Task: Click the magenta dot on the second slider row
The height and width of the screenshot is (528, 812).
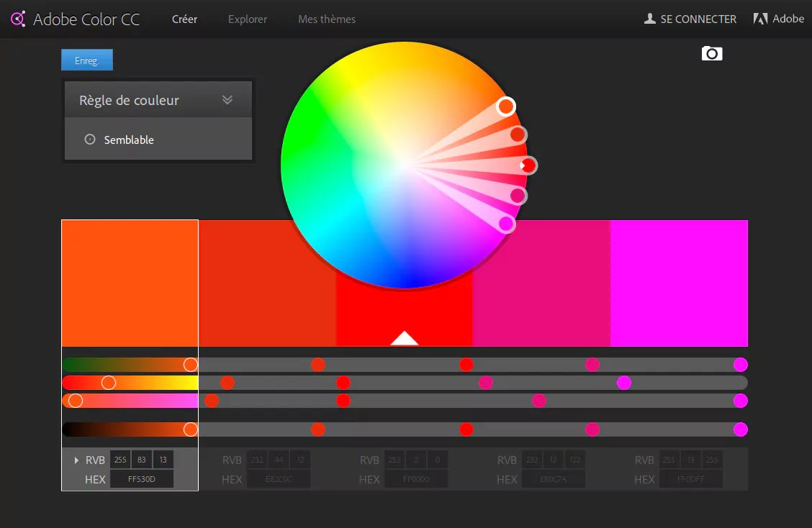Action: 624,383
